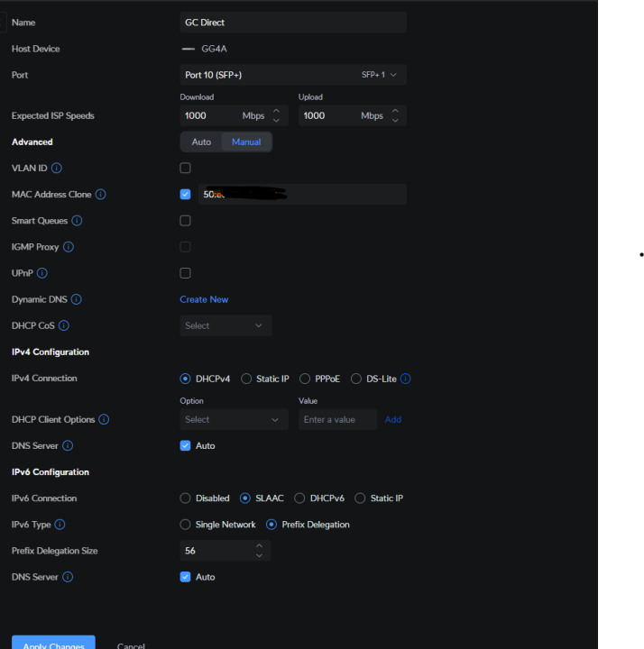Image resolution: width=644 pixels, height=649 pixels.
Task: Click the Apply Changes button
Action: coord(53,643)
